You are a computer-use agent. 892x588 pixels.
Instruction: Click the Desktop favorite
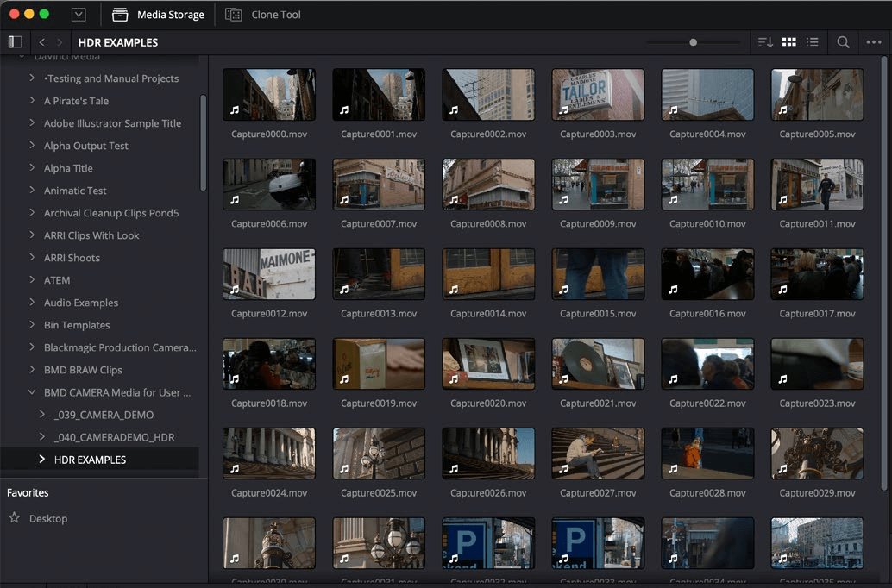(48, 518)
